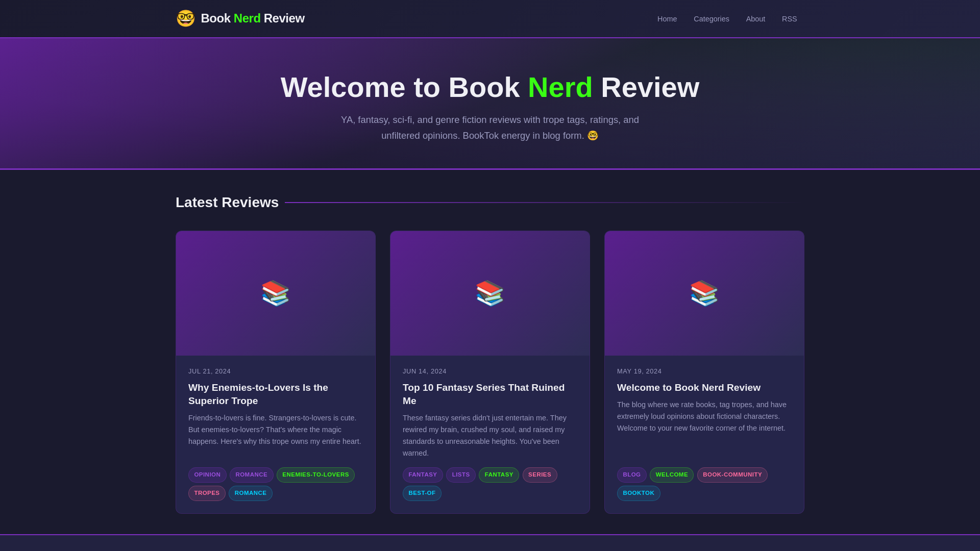The height and width of the screenshot is (551, 980).
Task: Click excerpt starting 'These fantasy series didn't'
Action: point(485,436)
